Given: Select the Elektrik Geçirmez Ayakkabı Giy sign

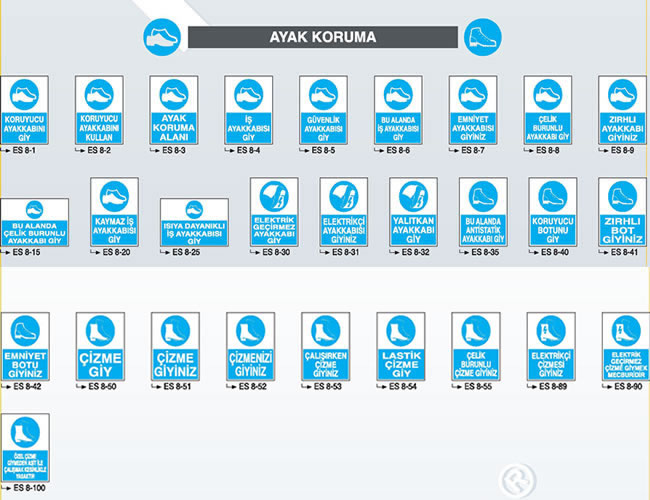Looking at the screenshot, I should coord(274,212).
